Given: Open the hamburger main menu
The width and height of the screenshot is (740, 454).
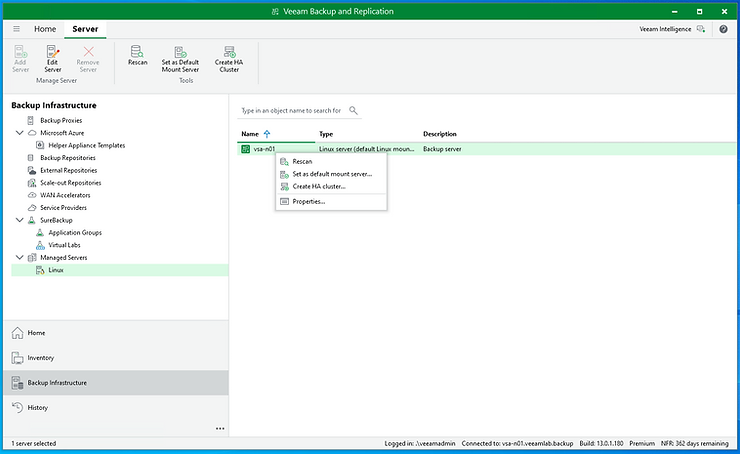Looking at the screenshot, I should pos(17,29).
